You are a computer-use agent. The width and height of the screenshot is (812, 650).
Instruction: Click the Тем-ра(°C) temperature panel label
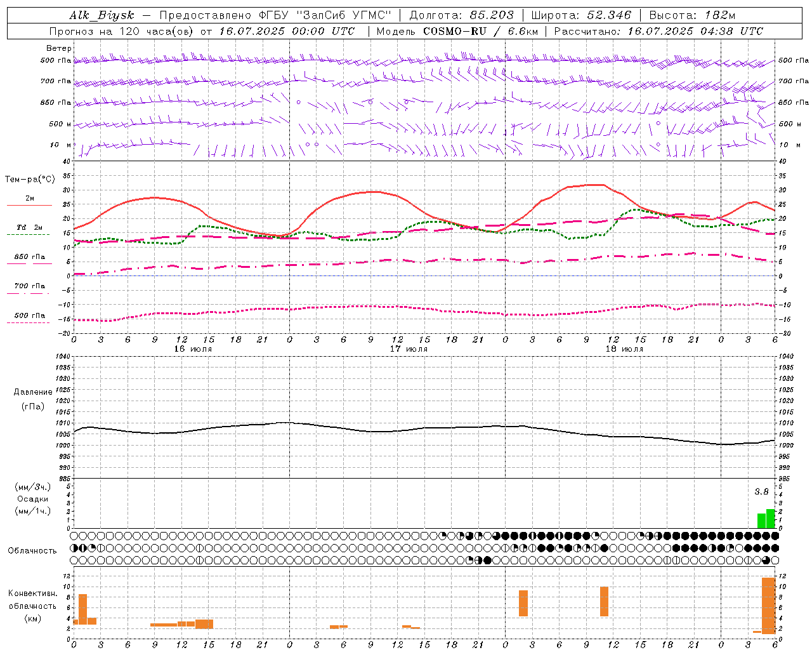[x=30, y=180]
